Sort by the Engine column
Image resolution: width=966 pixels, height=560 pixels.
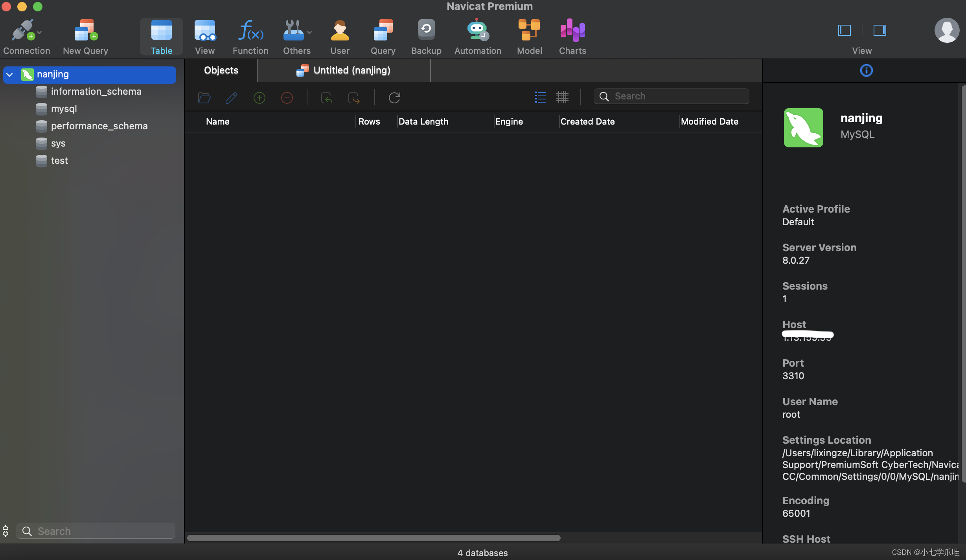pyautogui.click(x=509, y=121)
